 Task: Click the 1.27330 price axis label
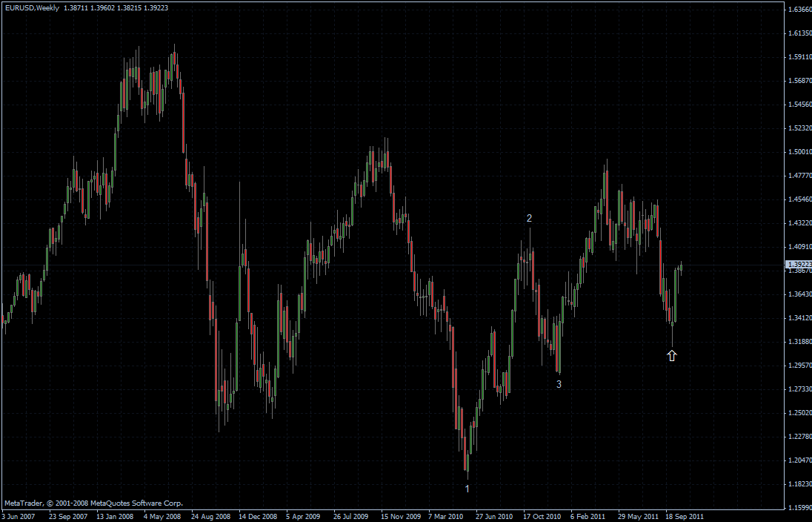(x=800, y=389)
